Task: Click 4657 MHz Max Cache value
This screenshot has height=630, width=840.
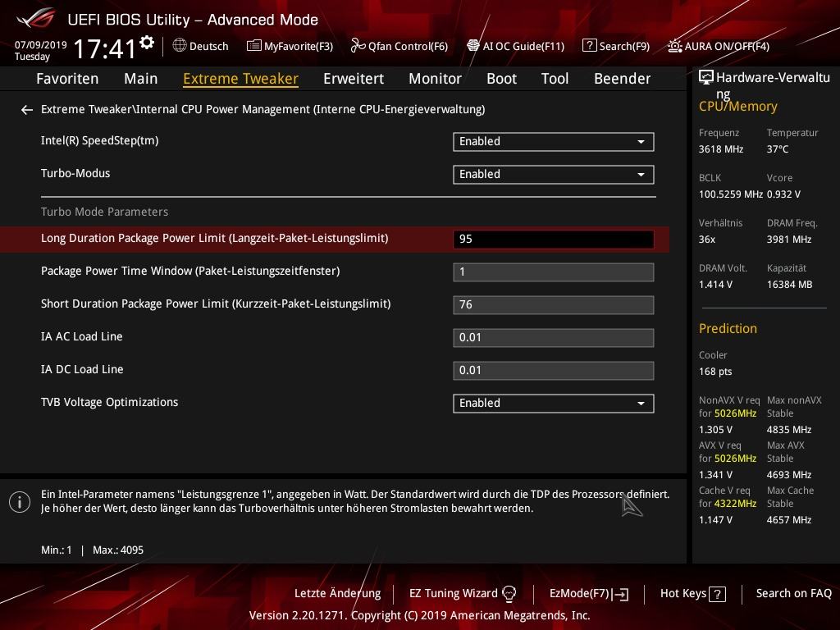Action: 789,519
